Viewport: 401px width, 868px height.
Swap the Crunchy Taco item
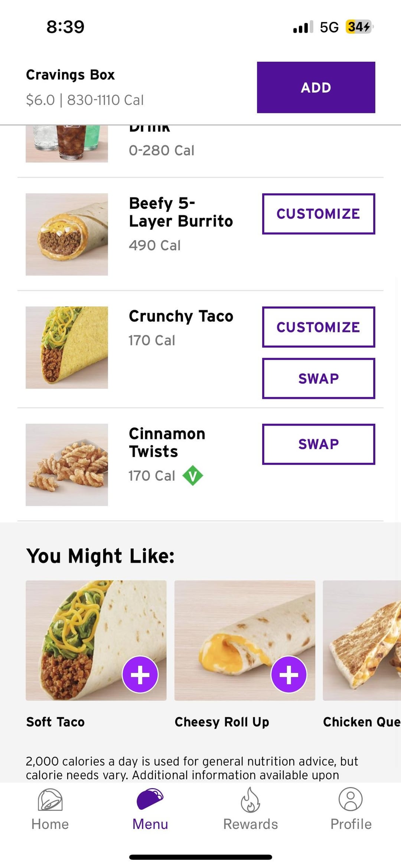click(x=319, y=378)
